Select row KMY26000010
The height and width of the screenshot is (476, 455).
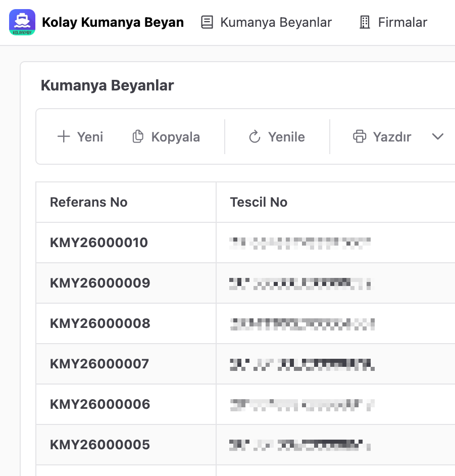(99, 243)
